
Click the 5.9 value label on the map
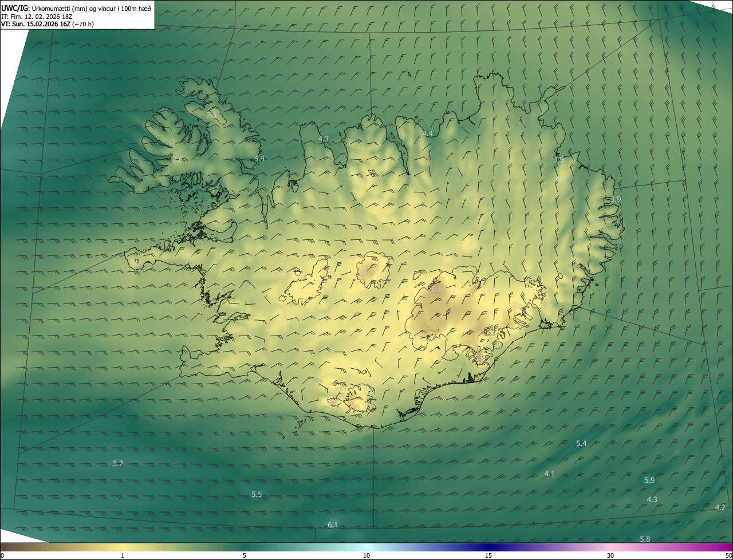click(649, 480)
